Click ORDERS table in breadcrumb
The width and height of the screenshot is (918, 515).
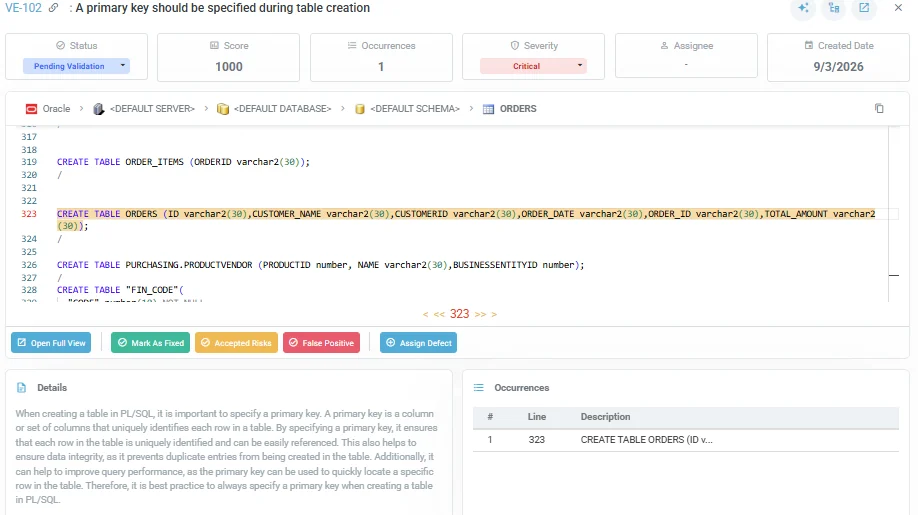click(x=518, y=109)
